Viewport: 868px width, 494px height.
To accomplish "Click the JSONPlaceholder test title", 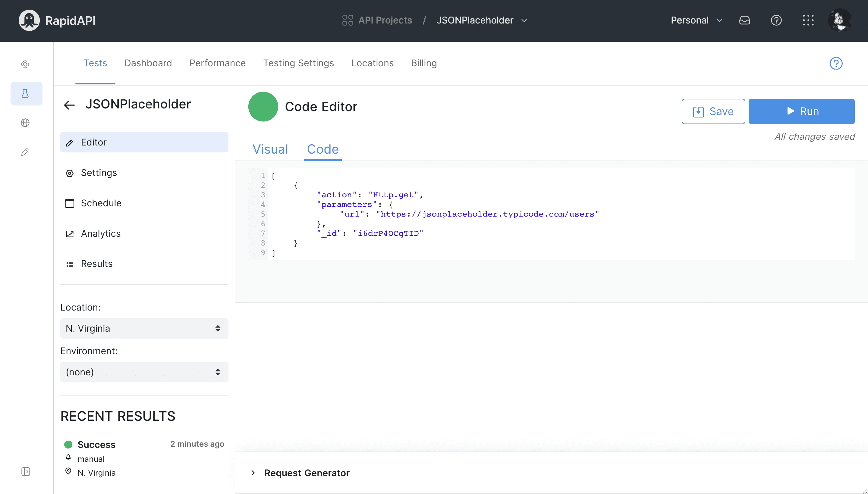I will coord(138,104).
